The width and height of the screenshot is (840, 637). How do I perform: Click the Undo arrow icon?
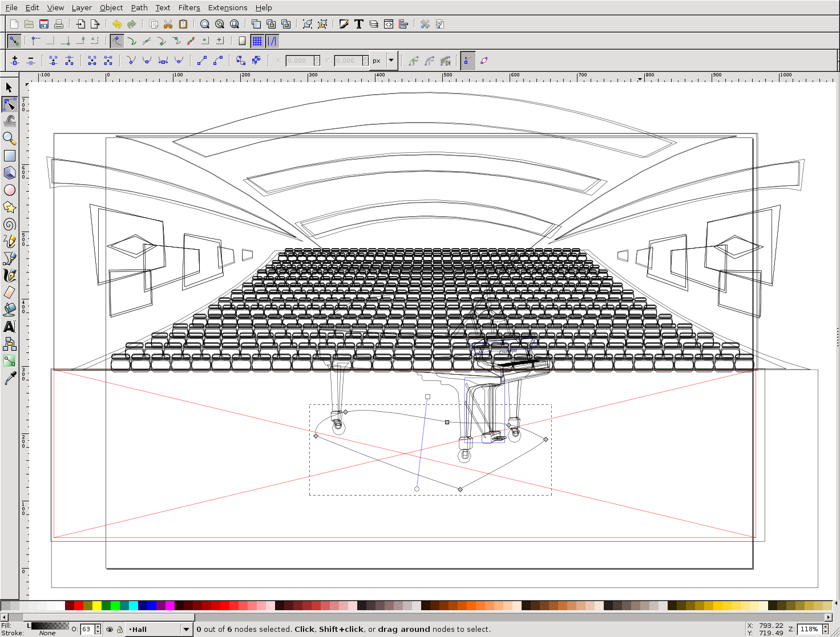click(x=117, y=24)
